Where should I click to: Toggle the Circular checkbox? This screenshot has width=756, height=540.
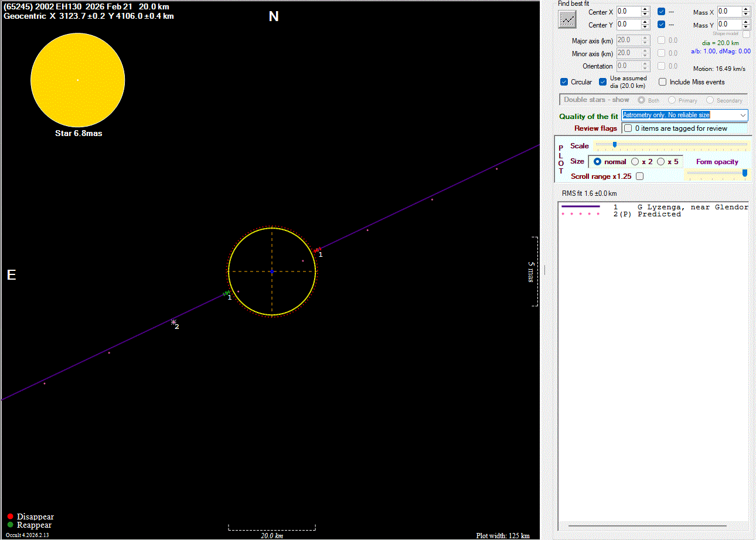point(564,82)
